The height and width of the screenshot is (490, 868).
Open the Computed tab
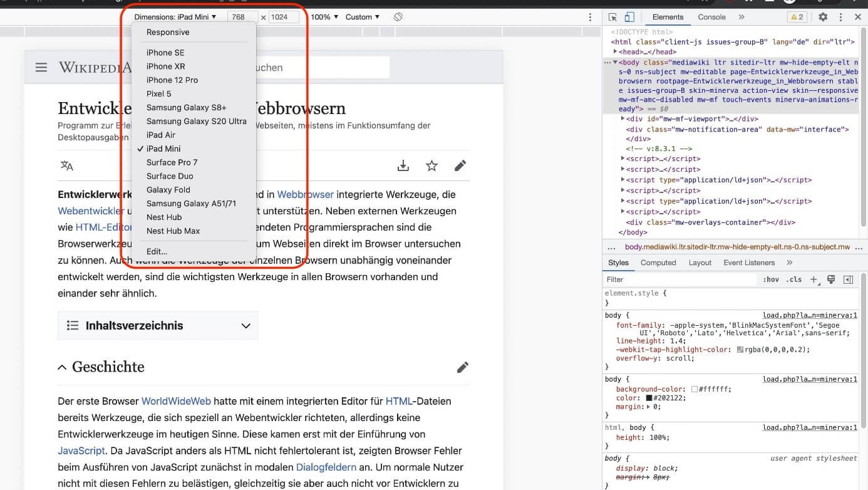pos(658,263)
